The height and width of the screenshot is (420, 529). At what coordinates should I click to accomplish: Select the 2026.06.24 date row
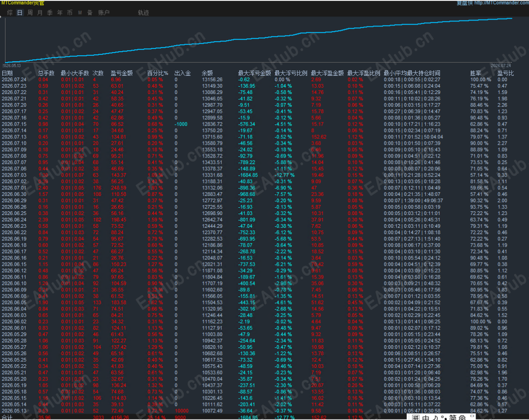[14, 220]
